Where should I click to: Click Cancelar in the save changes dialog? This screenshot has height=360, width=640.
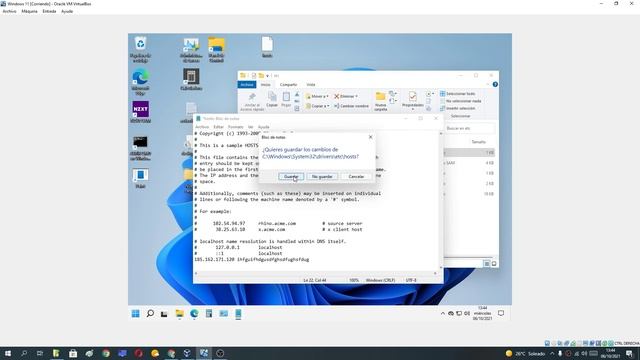pyautogui.click(x=356, y=176)
